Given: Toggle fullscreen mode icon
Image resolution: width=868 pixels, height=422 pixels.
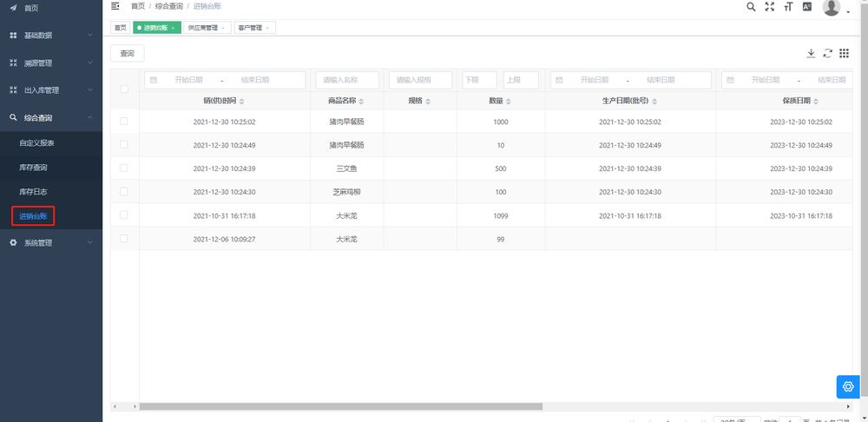Looking at the screenshot, I should (769, 7).
